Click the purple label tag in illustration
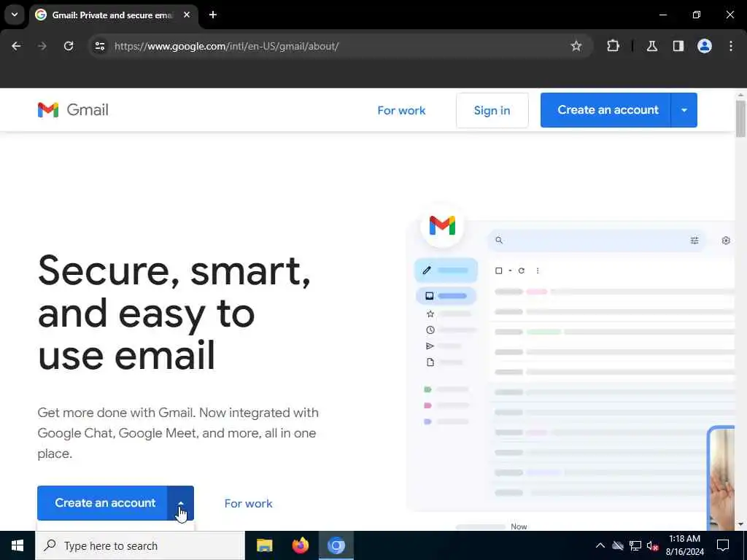This screenshot has height=560, width=747. point(427,422)
